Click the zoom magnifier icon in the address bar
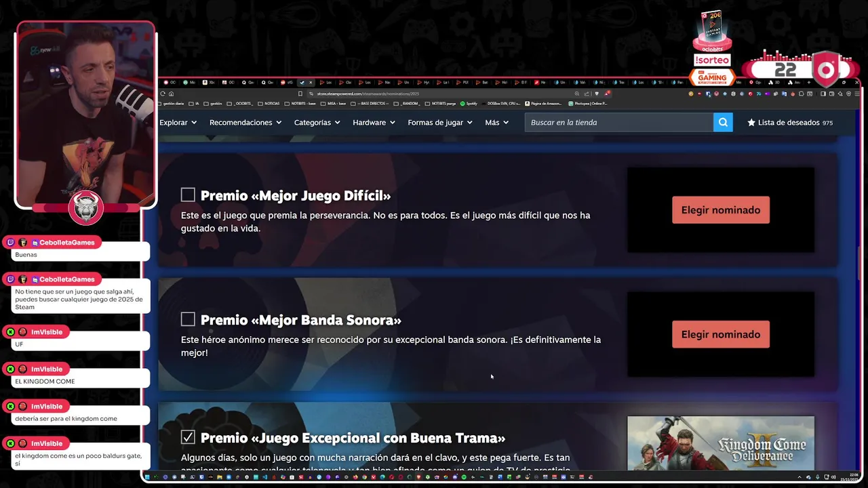 pyautogui.click(x=577, y=94)
